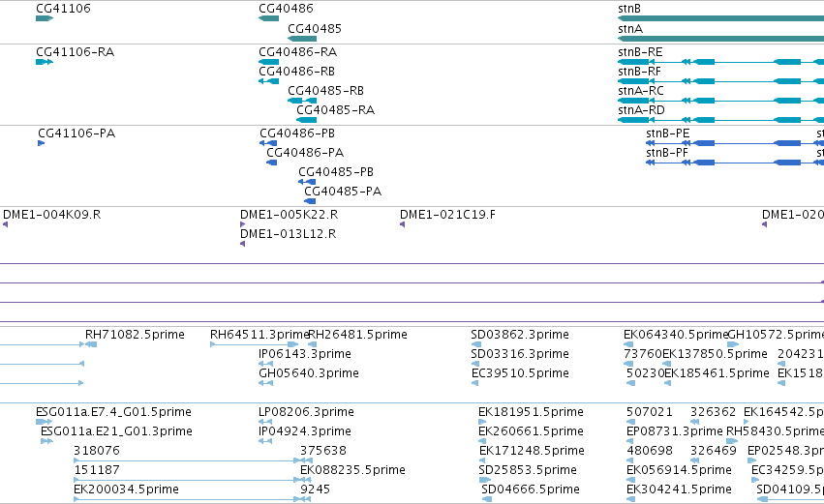Select the CG40485-PA protein feature
824x504 pixels.
pos(310,201)
